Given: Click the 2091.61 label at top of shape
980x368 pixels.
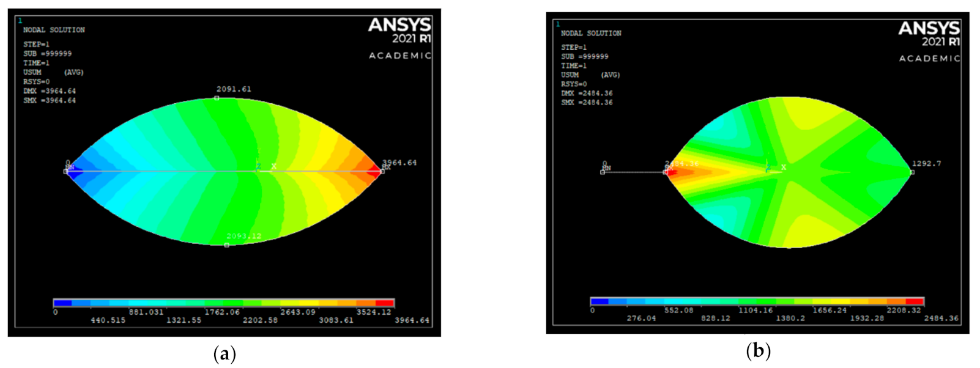Looking at the screenshot, I should pyautogui.click(x=234, y=89).
